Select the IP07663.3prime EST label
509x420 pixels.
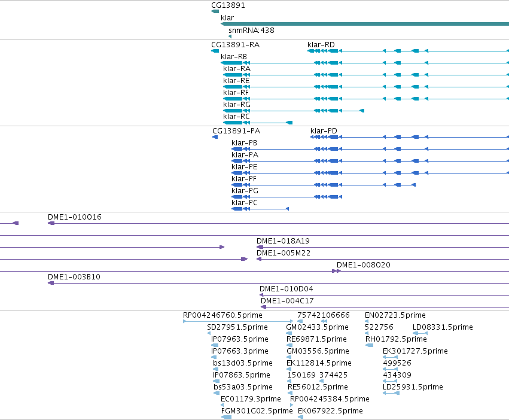[x=240, y=351]
